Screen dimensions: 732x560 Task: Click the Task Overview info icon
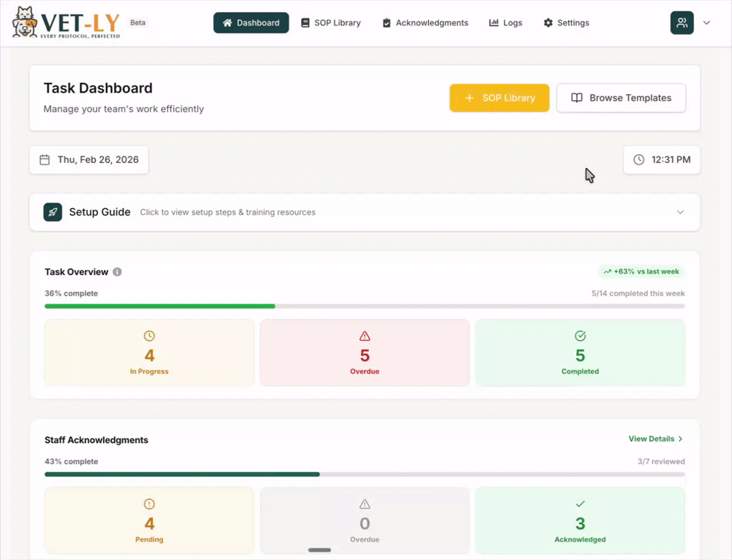click(117, 272)
